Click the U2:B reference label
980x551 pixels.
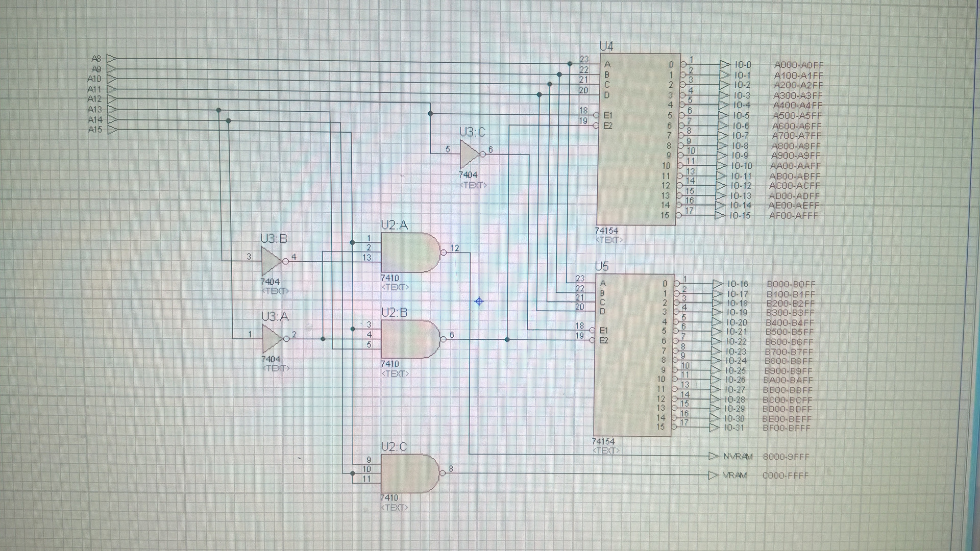[x=394, y=312]
